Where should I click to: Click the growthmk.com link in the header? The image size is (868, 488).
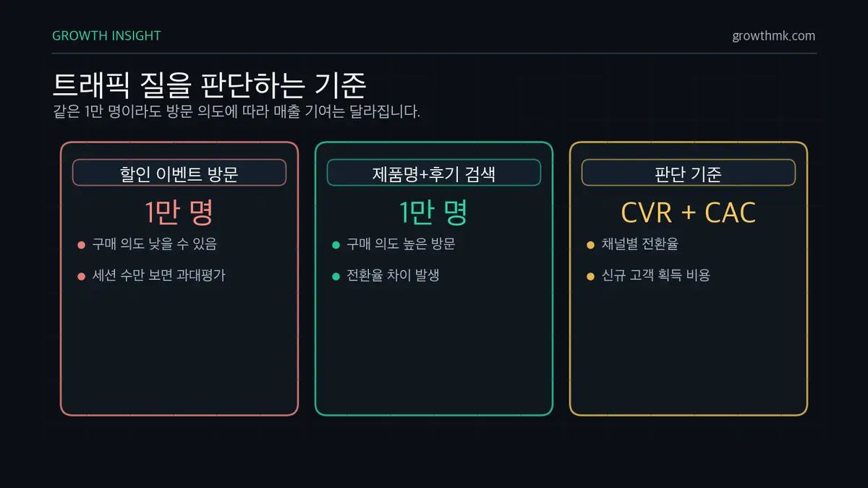pos(773,35)
